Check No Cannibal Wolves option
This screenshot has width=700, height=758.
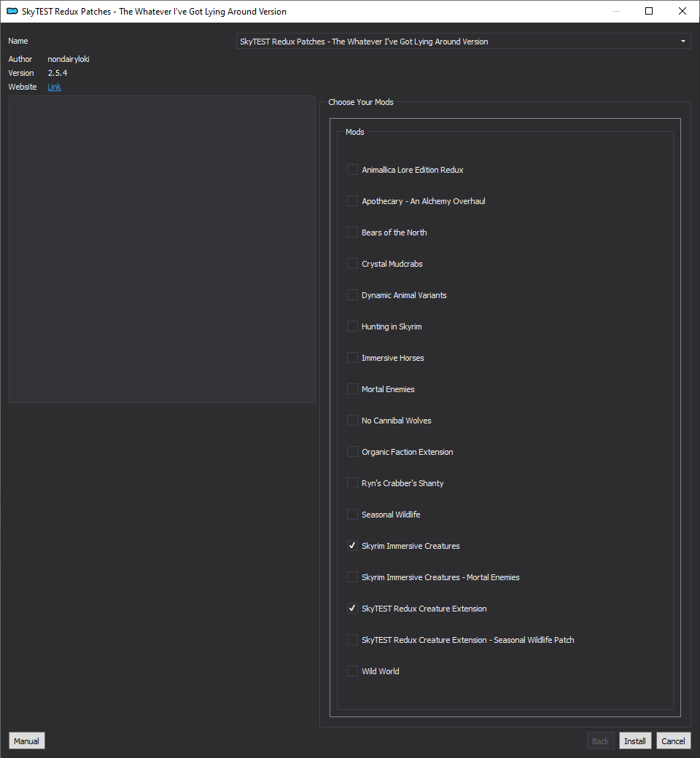pyautogui.click(x=353, y=421)
